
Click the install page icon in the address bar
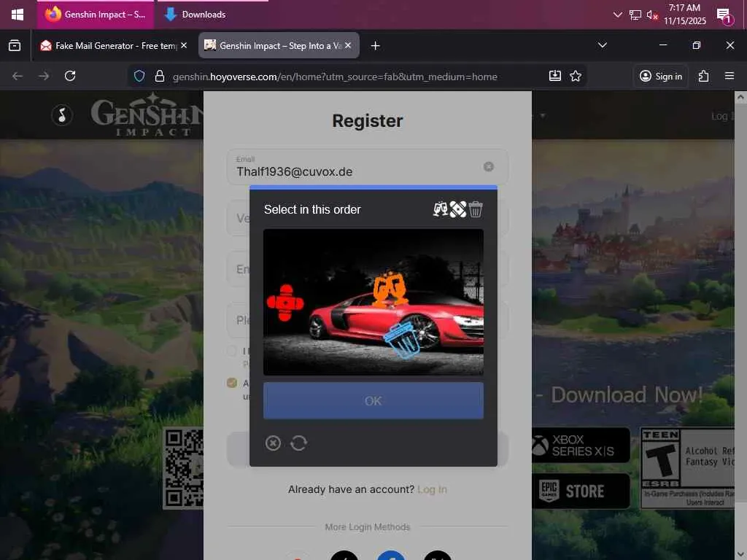click(555, 76)
